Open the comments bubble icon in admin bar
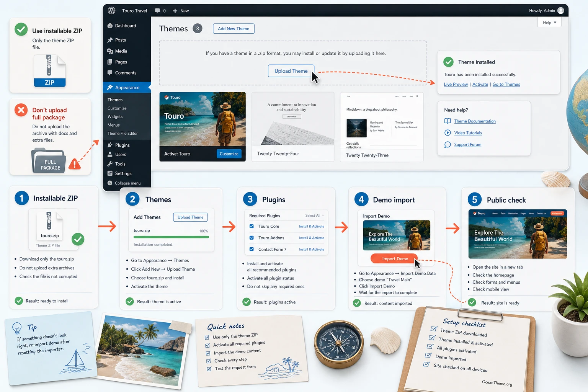 coord(157,11)
